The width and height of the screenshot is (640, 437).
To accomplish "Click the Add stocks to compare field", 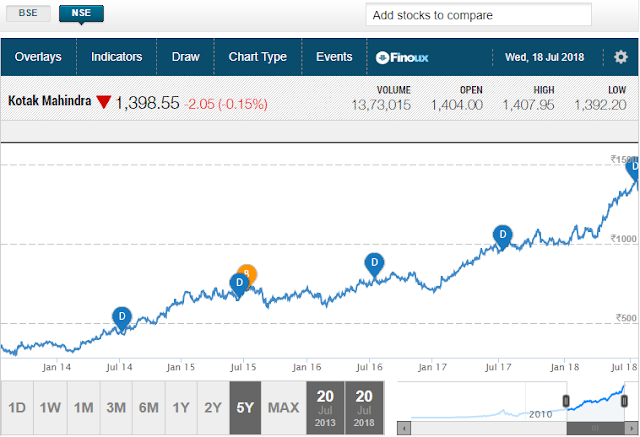I will click(x=478, y=15).
